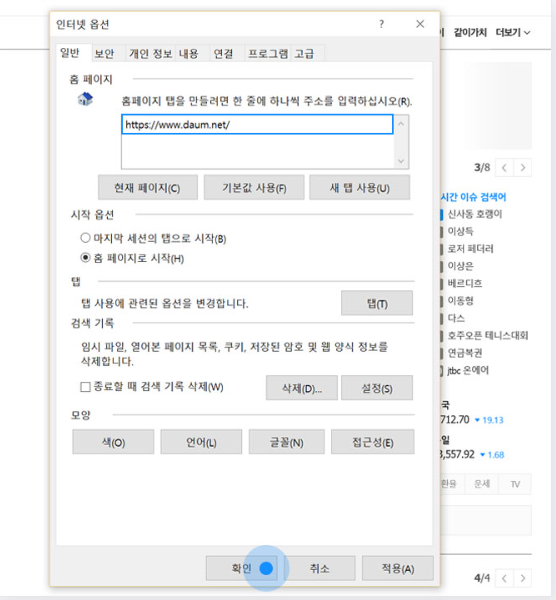Click the 삭제(D)... button
556x600 pixels.
(x=302, y=388)
